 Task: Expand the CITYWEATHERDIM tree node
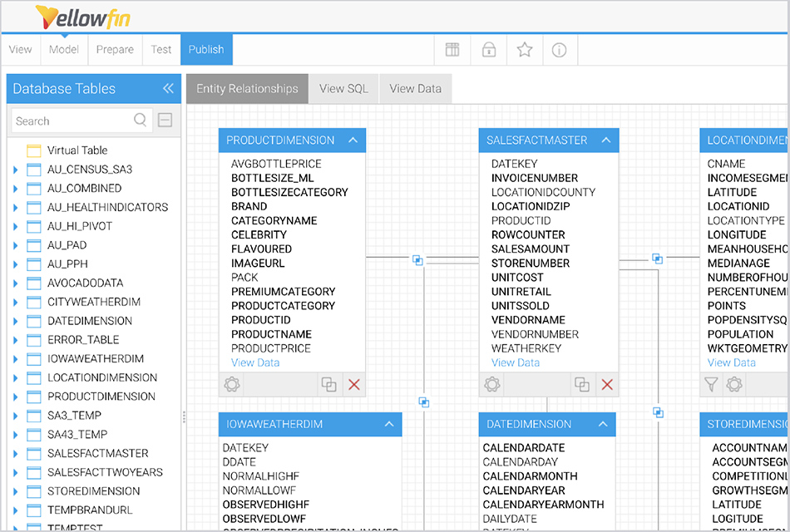(15, 302)
